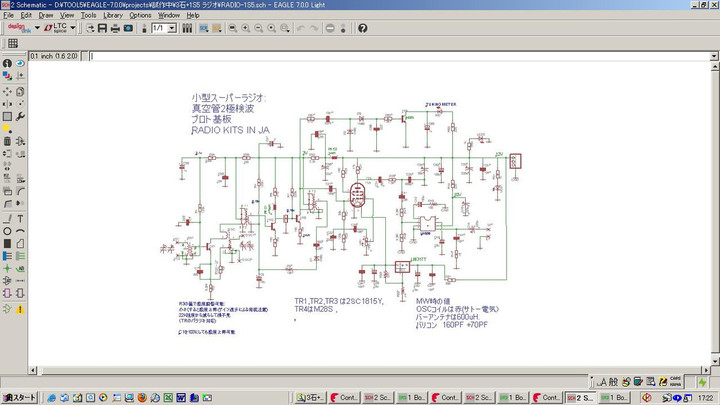Viewport: 720px width, 405px height.
Task: Open the sheet selector 1/1 dropdown
Action: click(x=172, y=28)
